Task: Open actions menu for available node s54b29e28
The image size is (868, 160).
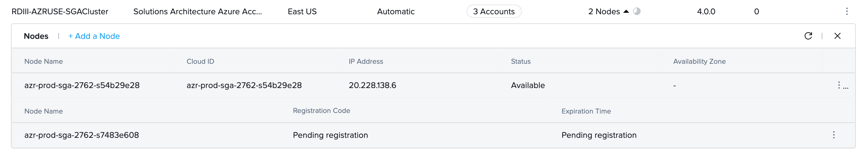Action: coord(839,85)
